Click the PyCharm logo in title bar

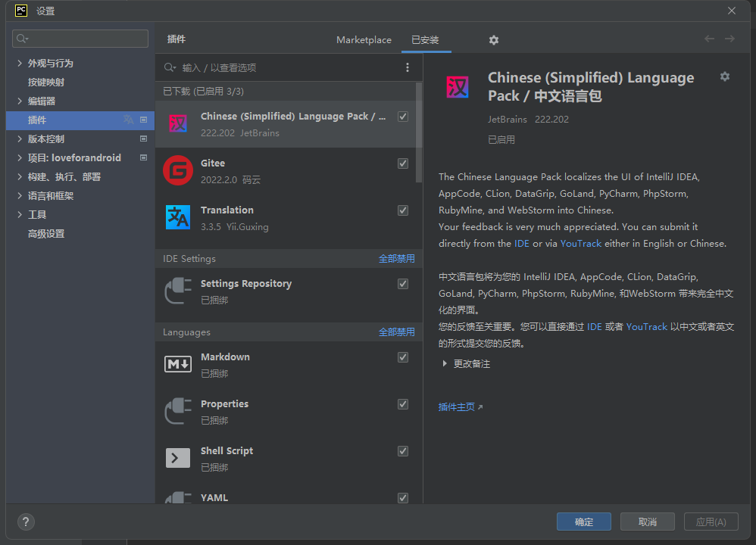(21, 10)
